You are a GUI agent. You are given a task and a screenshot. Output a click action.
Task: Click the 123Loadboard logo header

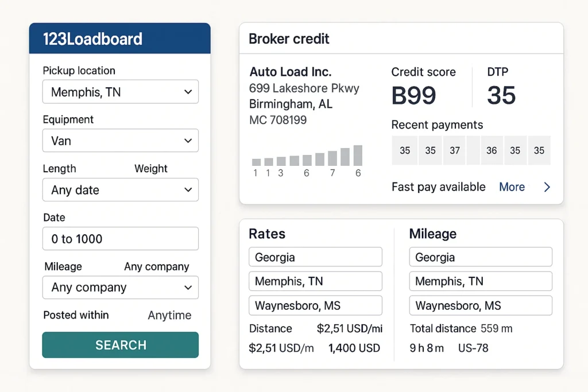[x=92, y=39]
